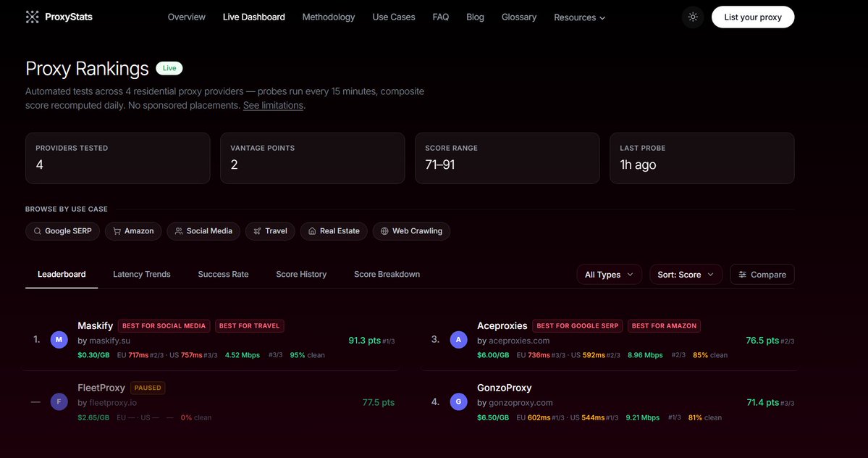Open the FleetProxy provider name
The image size is (868, 458).
click(x=101, y=388)
